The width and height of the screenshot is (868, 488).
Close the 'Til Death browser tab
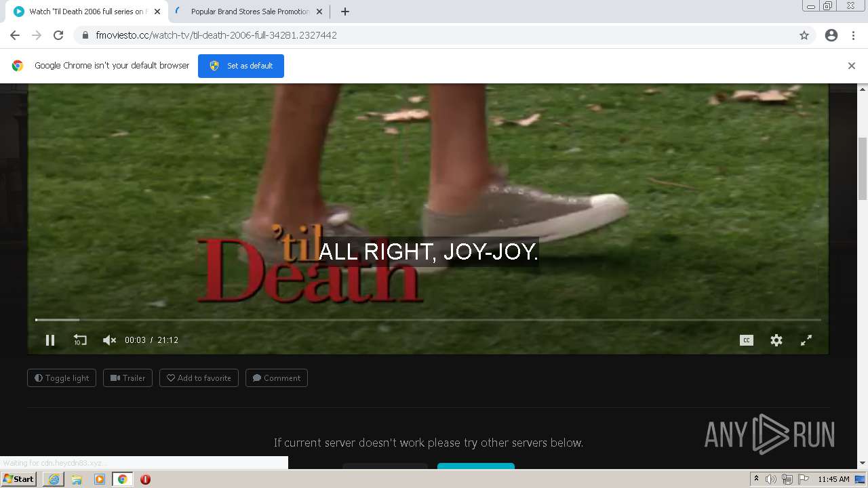pyautogui.click(x=157, y=12)
